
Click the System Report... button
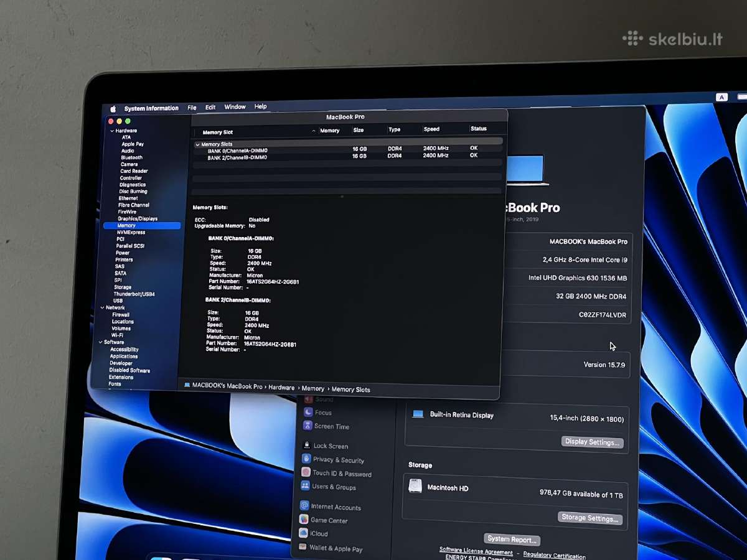point(512,539)
